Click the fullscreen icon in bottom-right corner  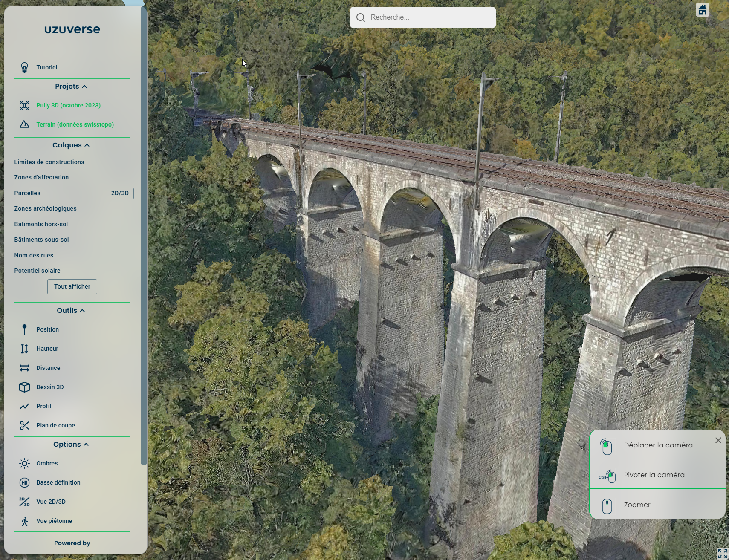tap(722, 553)
